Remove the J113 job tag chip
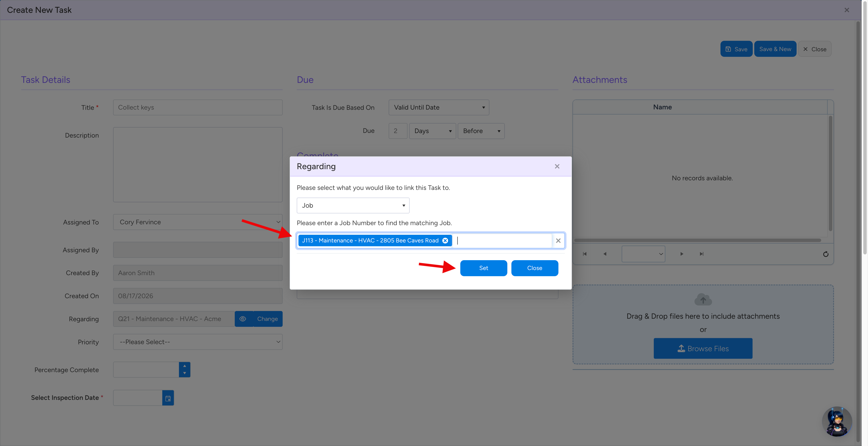This screenshot has height=446, width=868. (x=445, y=240)
